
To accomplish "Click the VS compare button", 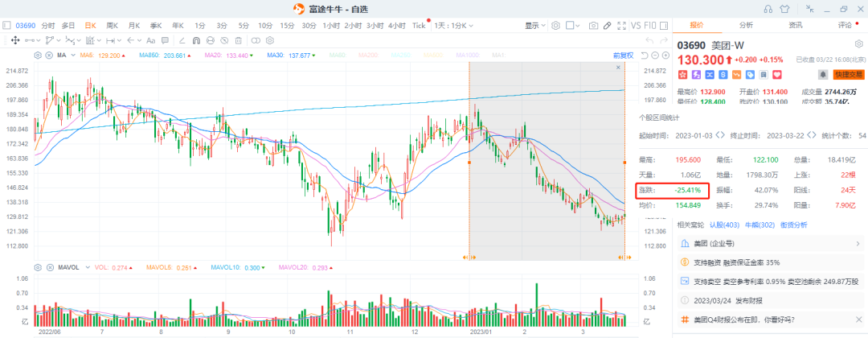I will coord(636,26).
